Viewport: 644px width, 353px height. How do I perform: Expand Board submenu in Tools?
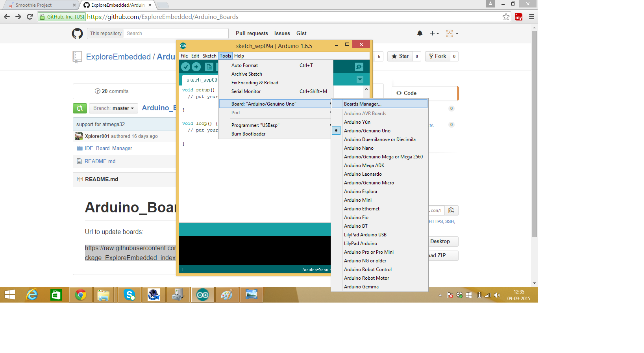(275, 104)
